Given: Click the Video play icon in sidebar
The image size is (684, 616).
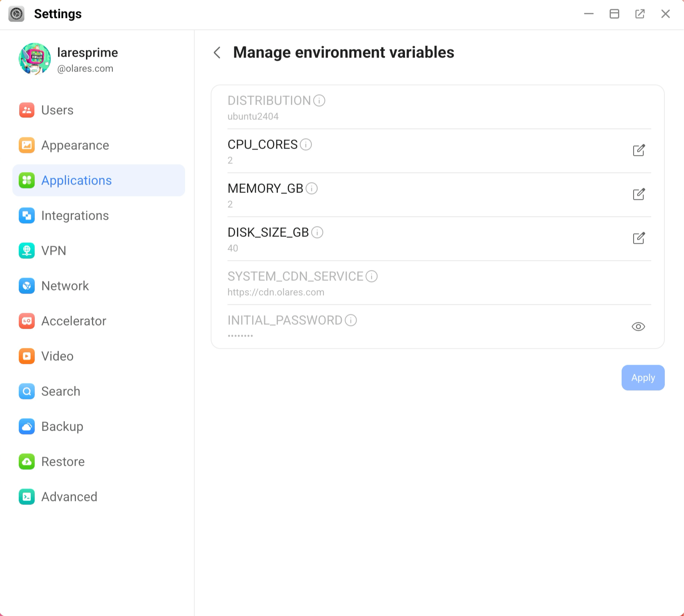Looking at the screenshot, I should (27, 356).
